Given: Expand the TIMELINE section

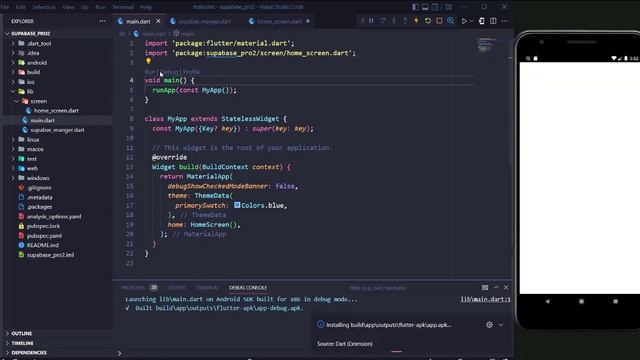Looking at the screenshot, I should [x=22, y=343].
